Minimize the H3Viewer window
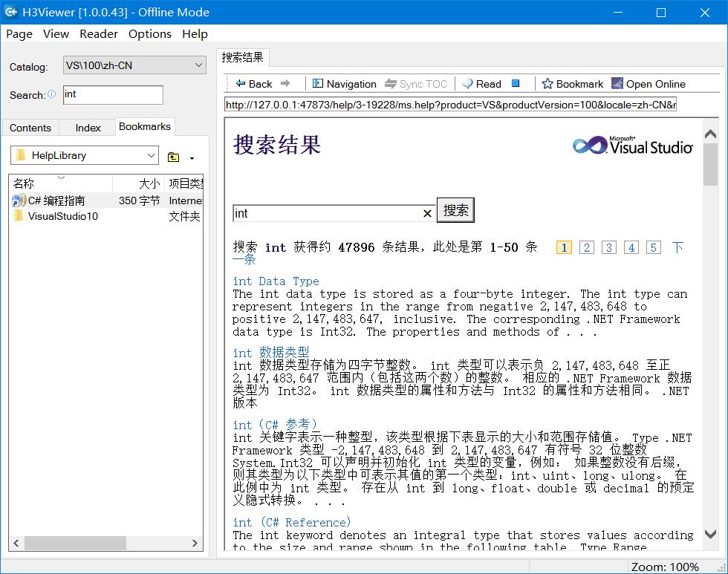 tap(617, 13)
